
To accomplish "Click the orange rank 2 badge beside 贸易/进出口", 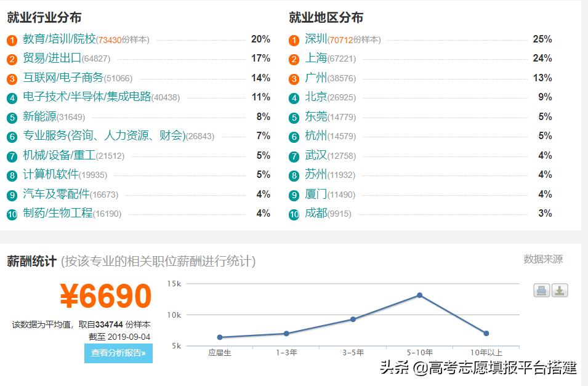I will (12, 60).
